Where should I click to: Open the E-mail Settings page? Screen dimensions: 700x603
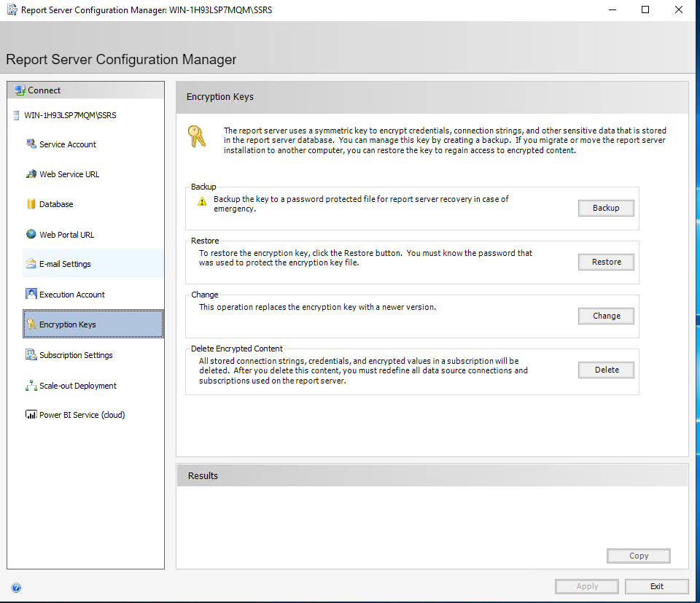pos(64,264)
